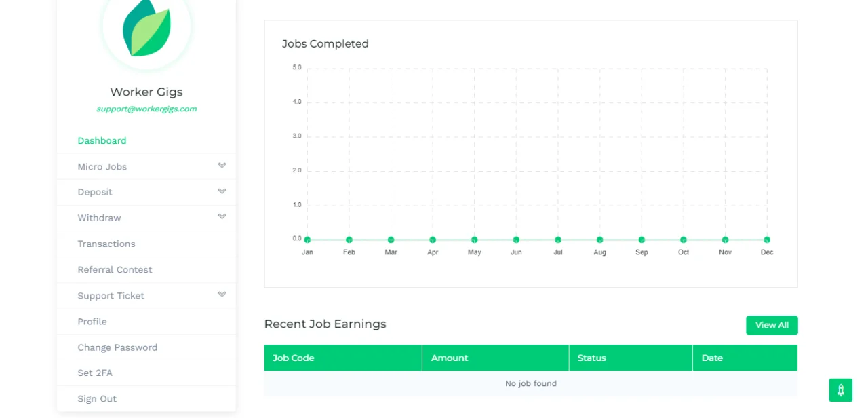Click the 5.0 y-axis label

(x=297, y=67)
